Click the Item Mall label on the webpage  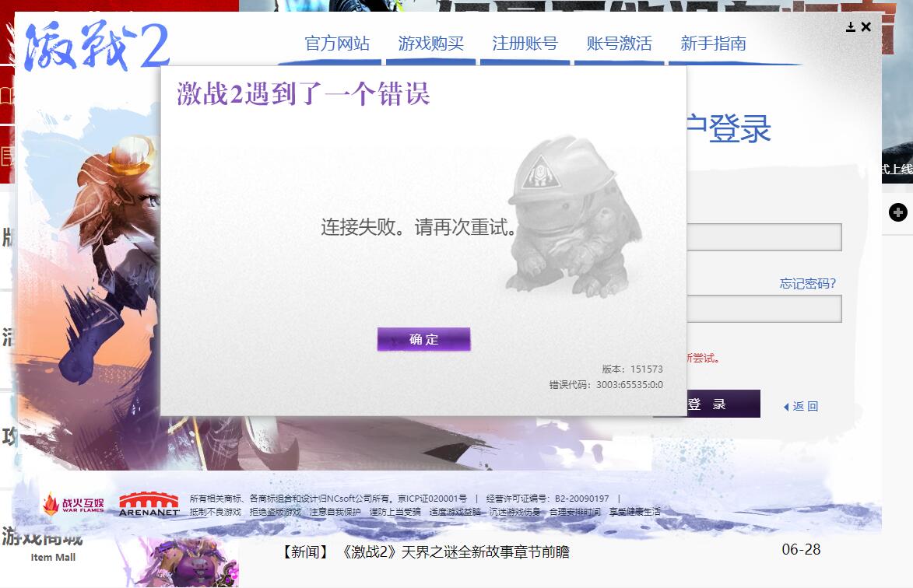[53, 557]
